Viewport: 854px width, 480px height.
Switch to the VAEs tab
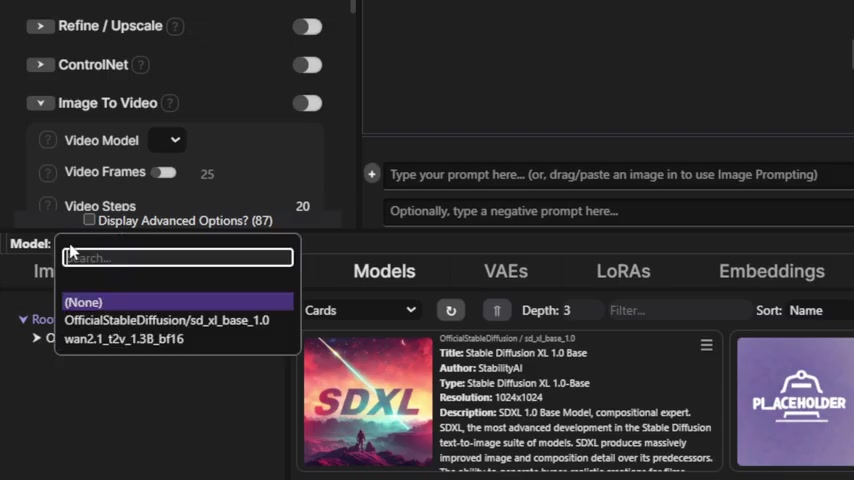pos(506,271)
